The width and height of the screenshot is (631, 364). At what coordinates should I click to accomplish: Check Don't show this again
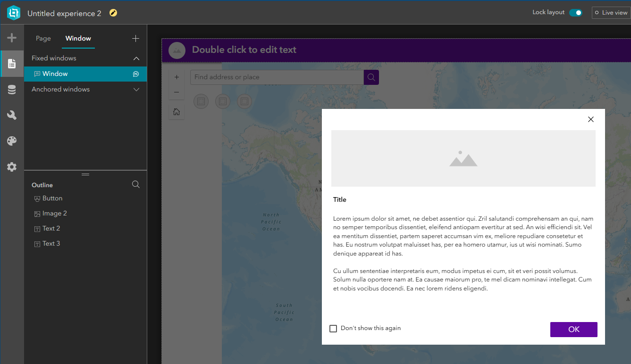(333, 328)
